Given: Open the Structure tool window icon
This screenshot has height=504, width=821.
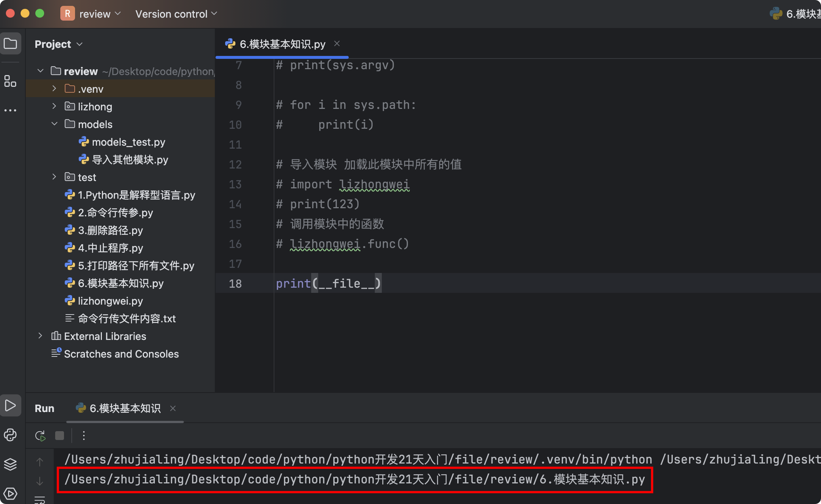Looking at the screenshot, I should (x=10, y=81).
